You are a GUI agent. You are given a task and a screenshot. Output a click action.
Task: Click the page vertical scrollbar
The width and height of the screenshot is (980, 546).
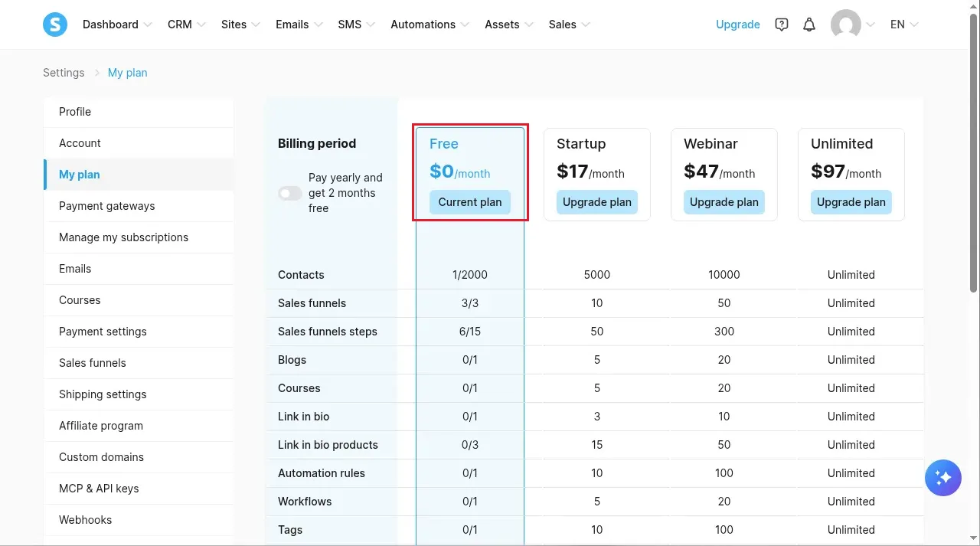[974, 153]
